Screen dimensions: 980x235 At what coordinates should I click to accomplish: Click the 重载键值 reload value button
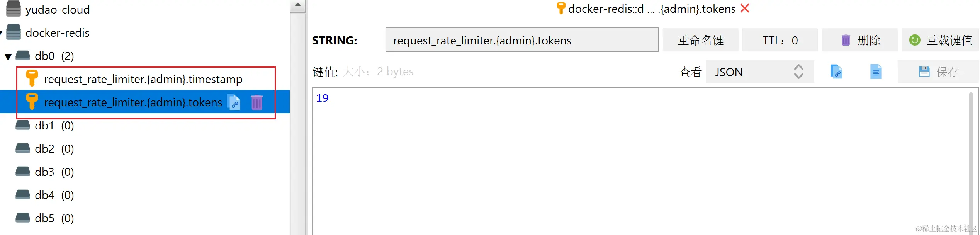click(x=940, y=40)
